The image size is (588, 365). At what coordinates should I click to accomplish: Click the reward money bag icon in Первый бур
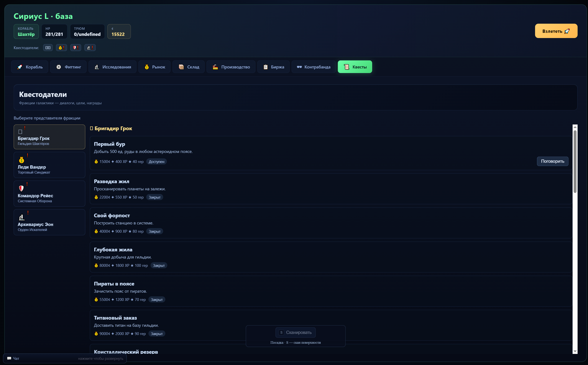tap(96, 162)
